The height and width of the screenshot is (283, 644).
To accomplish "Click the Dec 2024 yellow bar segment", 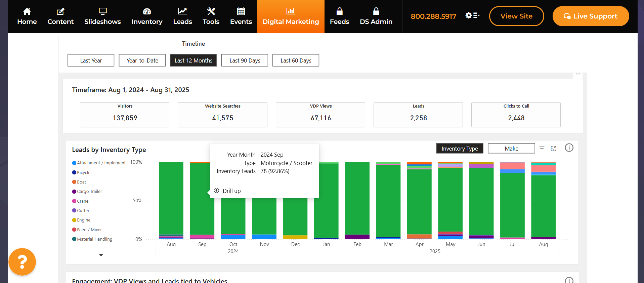I will 295,237.
